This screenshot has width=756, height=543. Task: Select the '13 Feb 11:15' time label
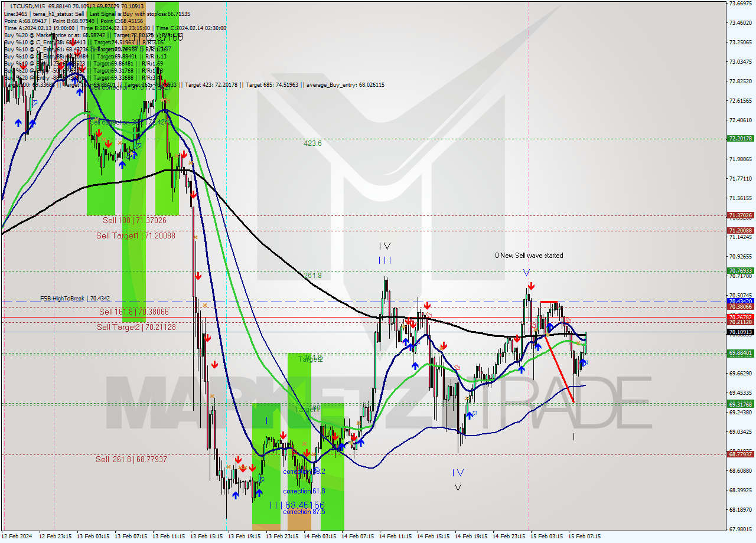click(169, 537)
